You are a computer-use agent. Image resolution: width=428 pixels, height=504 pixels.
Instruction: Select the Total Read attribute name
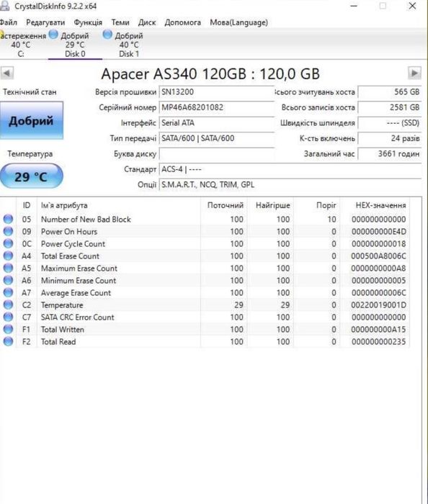tap(58, 341)
